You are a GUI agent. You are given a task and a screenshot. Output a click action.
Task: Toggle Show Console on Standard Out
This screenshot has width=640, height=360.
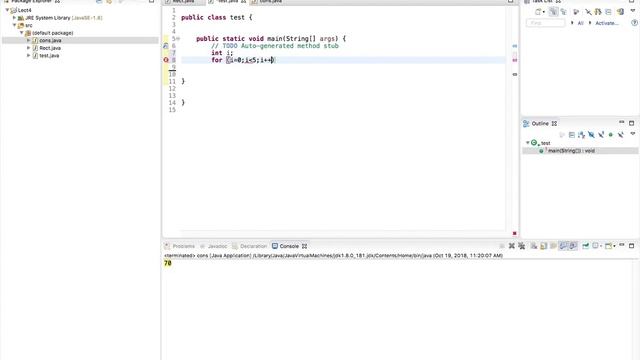point(563,246)
